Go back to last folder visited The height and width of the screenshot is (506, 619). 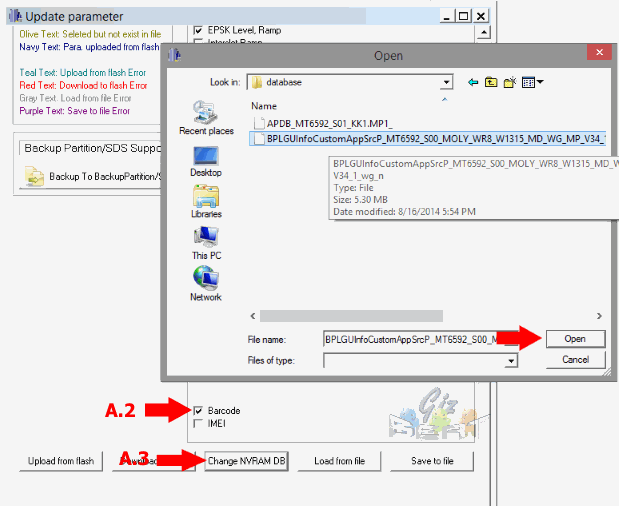point(473,82)
